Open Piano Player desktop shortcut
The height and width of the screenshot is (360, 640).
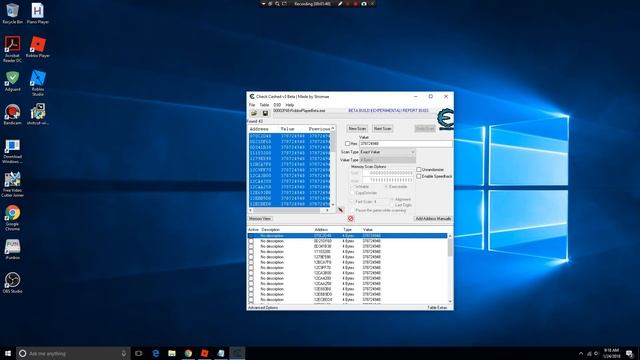[38, 13]
